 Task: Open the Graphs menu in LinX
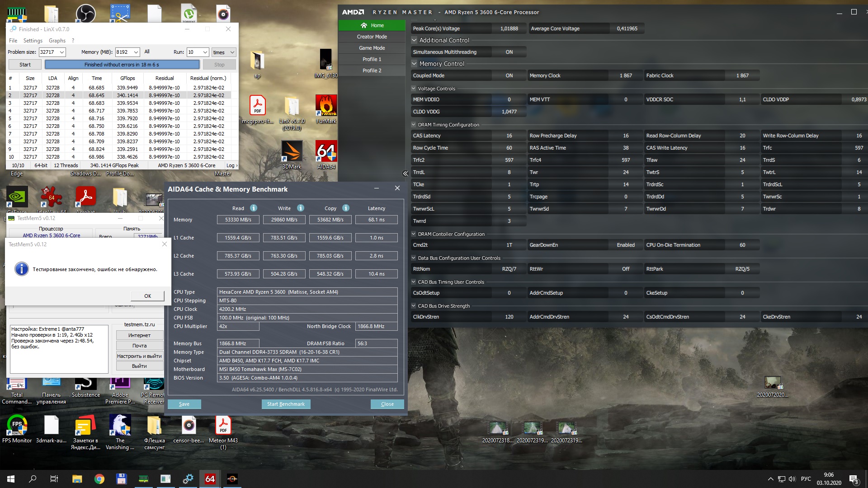pos(57,41)
